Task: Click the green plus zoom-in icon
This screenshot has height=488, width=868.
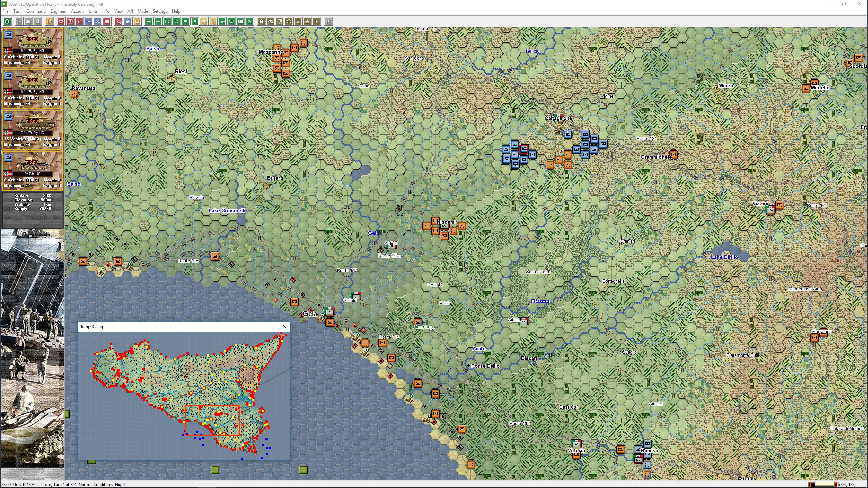Action: click(x=149, y=22)
